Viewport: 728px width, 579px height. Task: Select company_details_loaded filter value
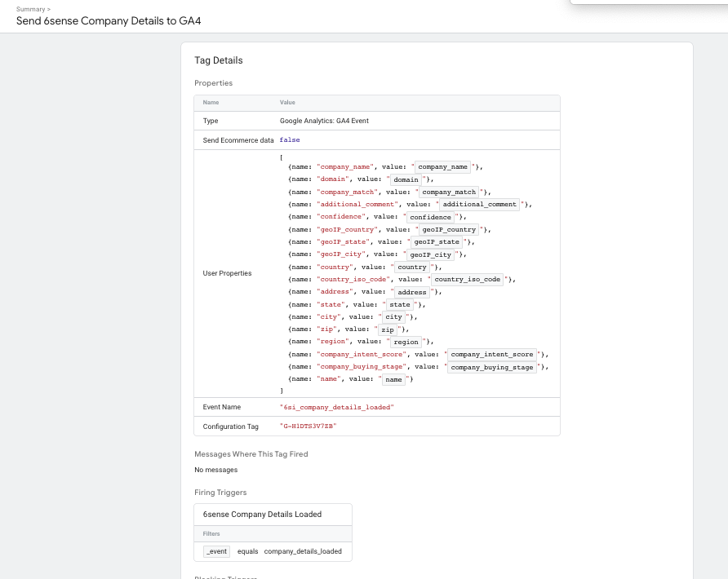tap(303, 551)
